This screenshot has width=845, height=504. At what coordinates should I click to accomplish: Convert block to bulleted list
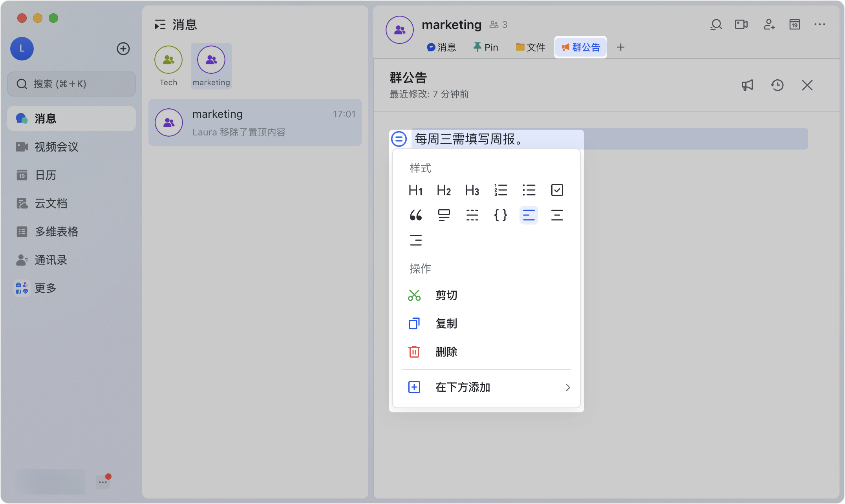coord(529,190)
